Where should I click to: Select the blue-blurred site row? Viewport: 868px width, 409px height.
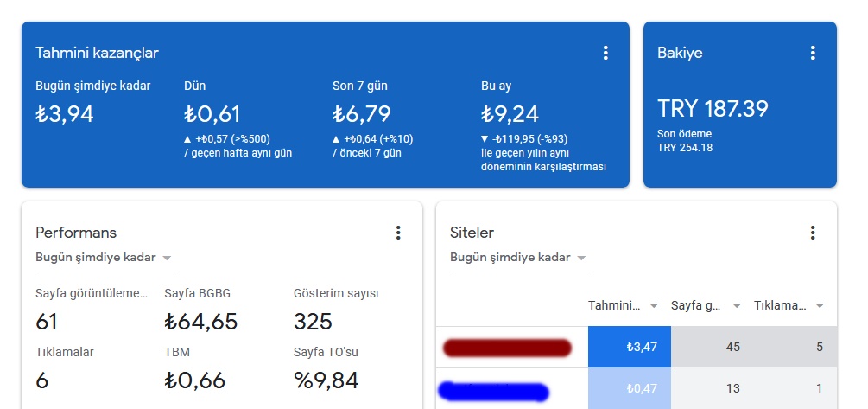[x=637, y=388]
